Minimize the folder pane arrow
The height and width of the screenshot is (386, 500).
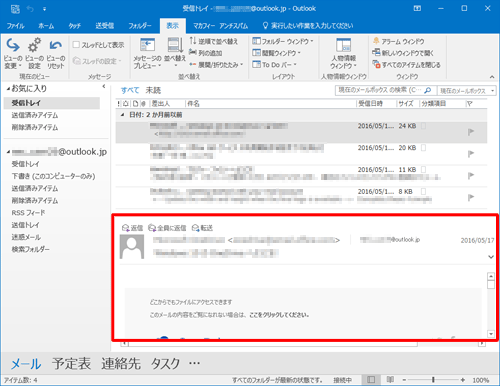[104, 86]
